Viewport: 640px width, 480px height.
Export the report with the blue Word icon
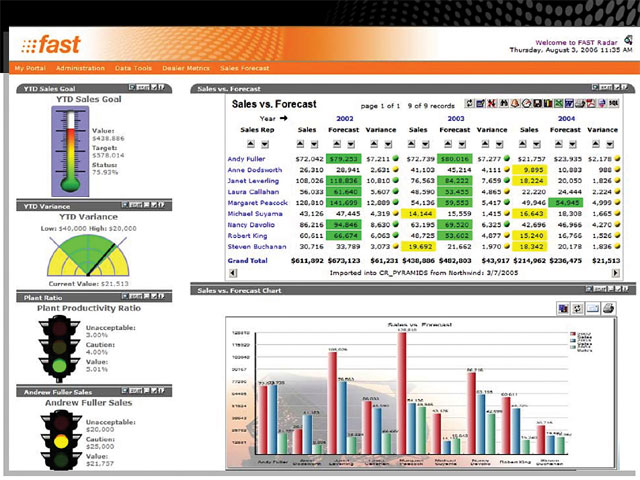[569, 103]
